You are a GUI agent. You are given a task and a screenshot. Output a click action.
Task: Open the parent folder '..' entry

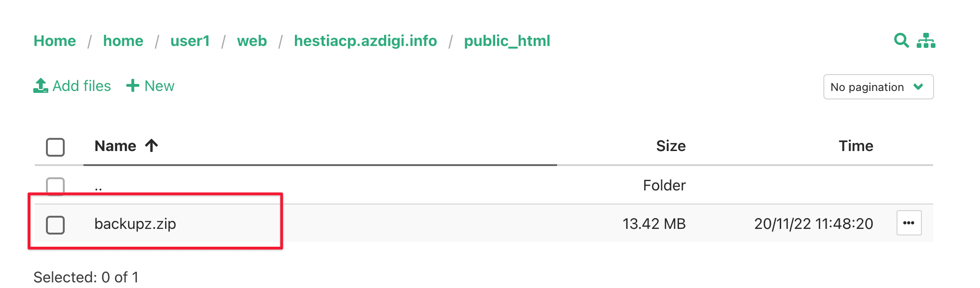[98, 187]
